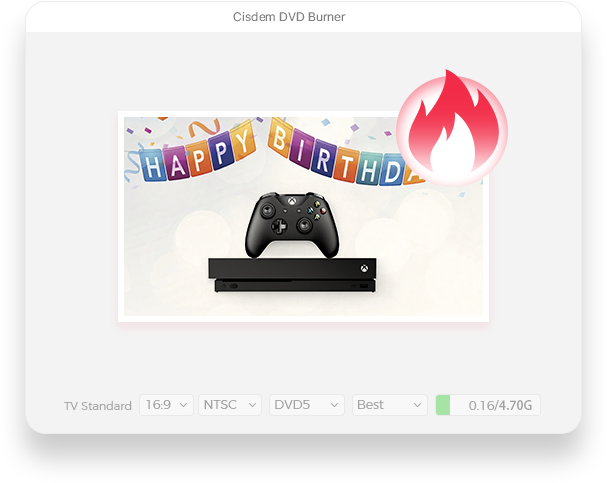Click the Birthday banner letters in preview
The height and width of the screenshot is (483, 607).
[341, 157]
